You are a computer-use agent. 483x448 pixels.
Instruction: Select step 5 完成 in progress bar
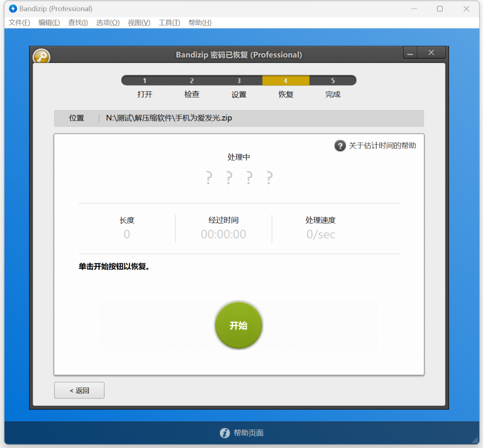click(333, 80)
